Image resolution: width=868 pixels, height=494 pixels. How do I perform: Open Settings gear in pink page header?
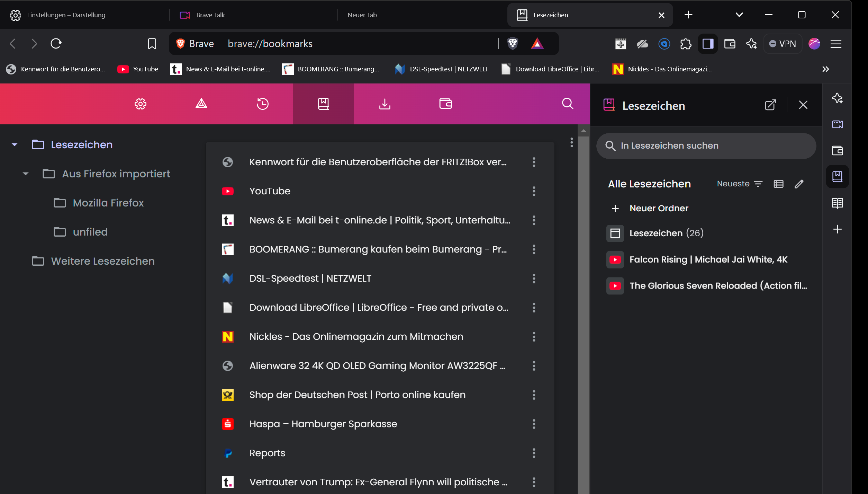click(141, 104)
